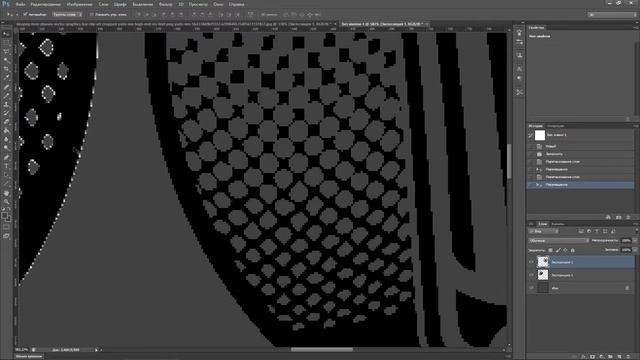Switch to the Операции panel tab
The image size is (640, 360).
click(x=556, y=126)
